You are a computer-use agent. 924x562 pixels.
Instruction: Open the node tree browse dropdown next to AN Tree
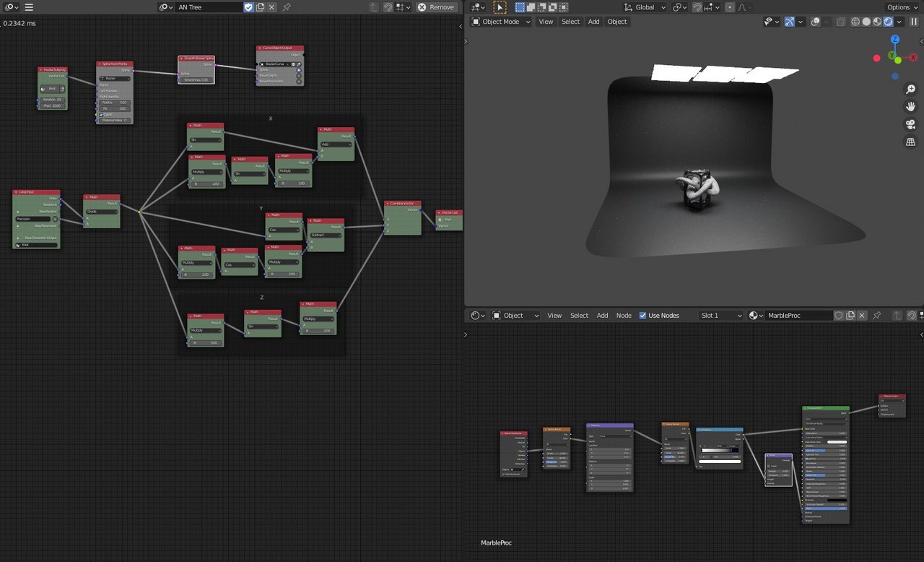point(165,7)
